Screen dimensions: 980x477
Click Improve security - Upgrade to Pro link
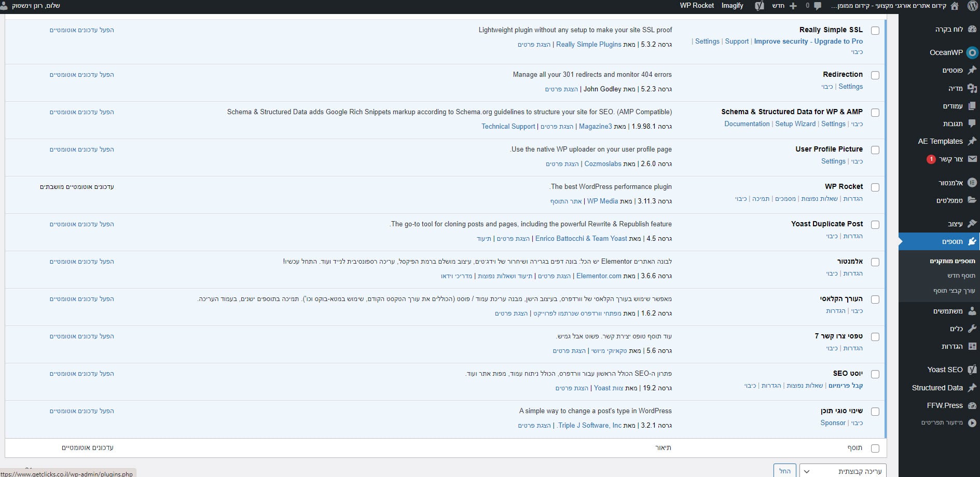(x=808, y=42)
